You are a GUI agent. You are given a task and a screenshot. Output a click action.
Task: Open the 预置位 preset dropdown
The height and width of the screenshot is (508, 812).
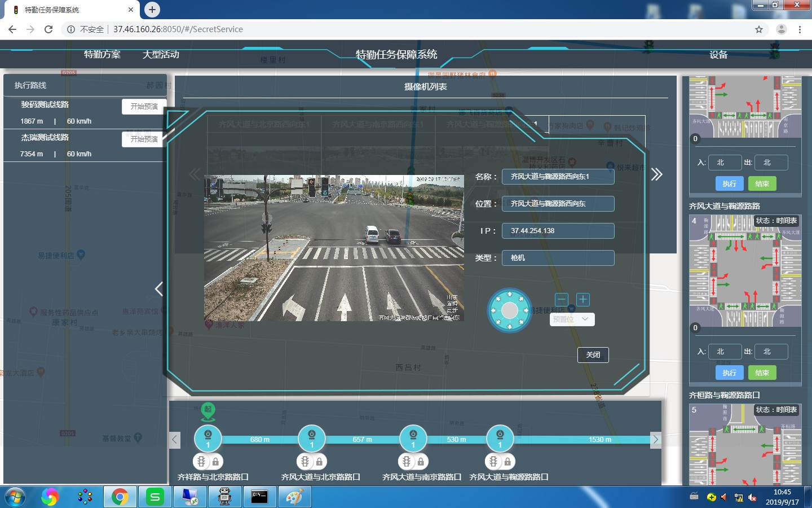pyautogui.click(x=572, y=319)
